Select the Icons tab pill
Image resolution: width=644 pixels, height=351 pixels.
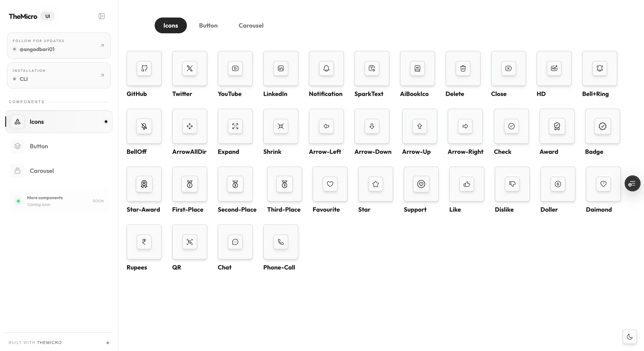[170, 25]
